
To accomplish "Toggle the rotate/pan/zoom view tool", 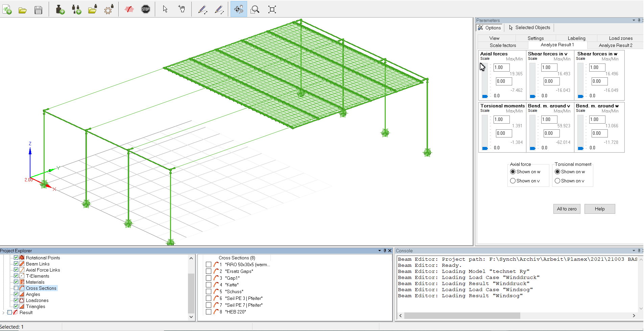I will point(239,9).
